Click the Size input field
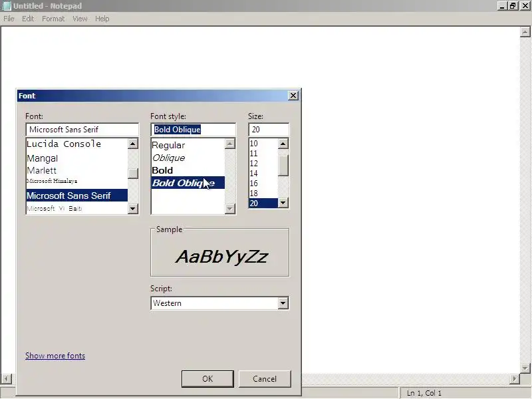Screen dimensions: 532x399 click(269, 130)
